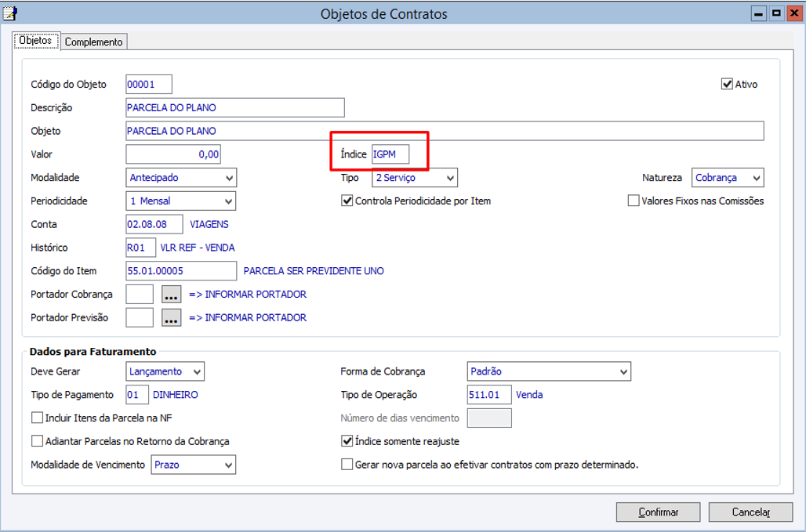
Task: Expand the Natureza dropdown
Action: 756,178
